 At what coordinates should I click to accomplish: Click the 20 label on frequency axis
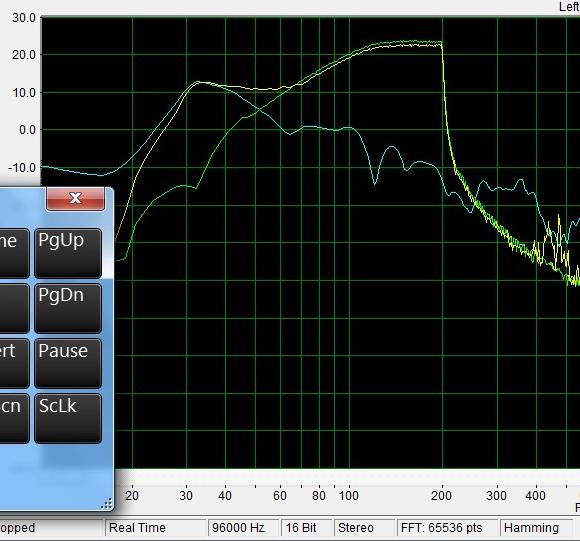(132, 496)
